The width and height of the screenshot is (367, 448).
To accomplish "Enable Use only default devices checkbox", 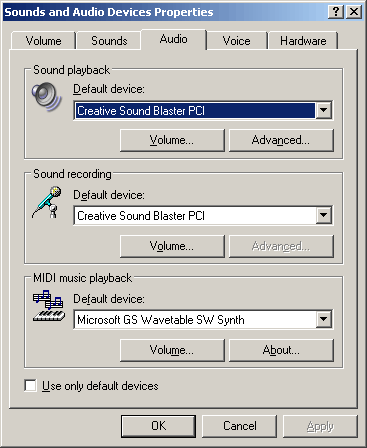I will click(31, 386).
